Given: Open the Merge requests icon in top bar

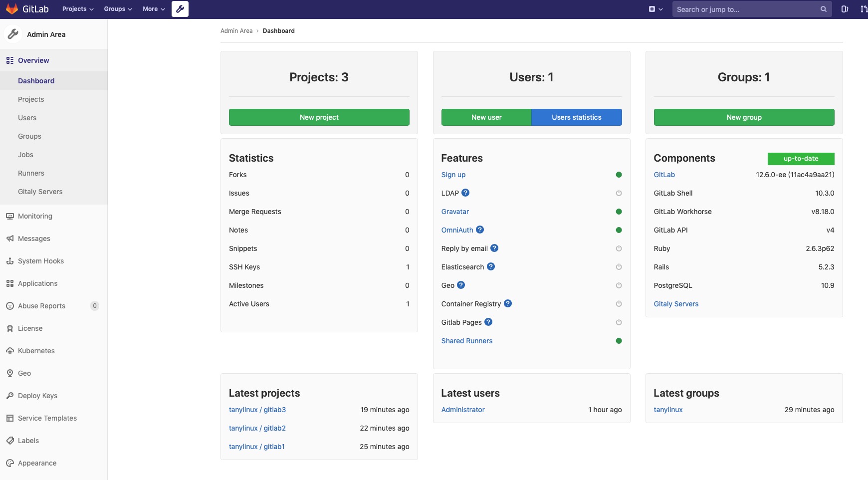Looking at the screenshot, I should (864, 9).
